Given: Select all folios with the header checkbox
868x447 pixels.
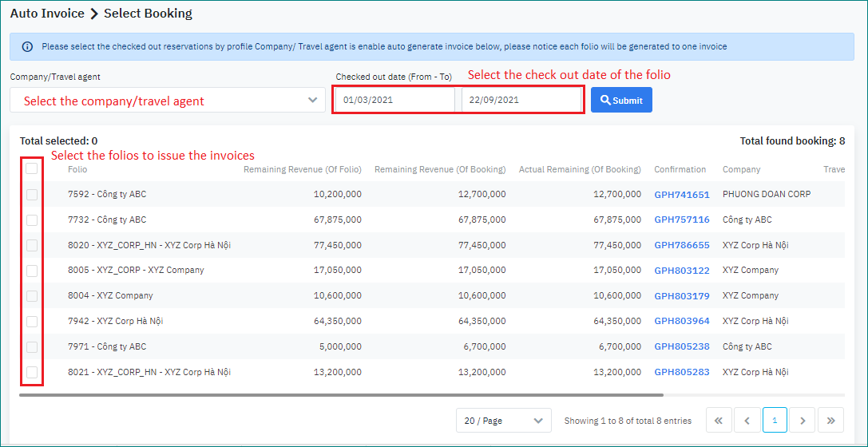Looking at the screenshot, I should (31, 168).
